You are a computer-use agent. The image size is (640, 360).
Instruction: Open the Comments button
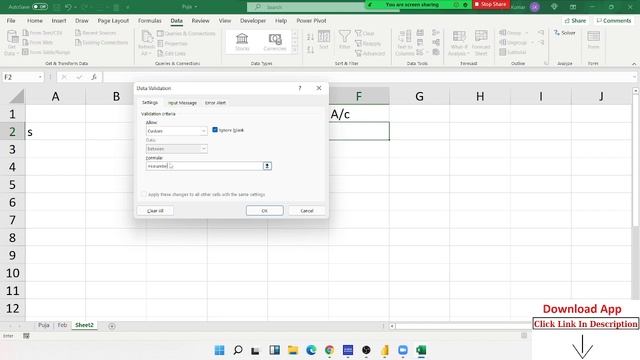tap(614, 20)
